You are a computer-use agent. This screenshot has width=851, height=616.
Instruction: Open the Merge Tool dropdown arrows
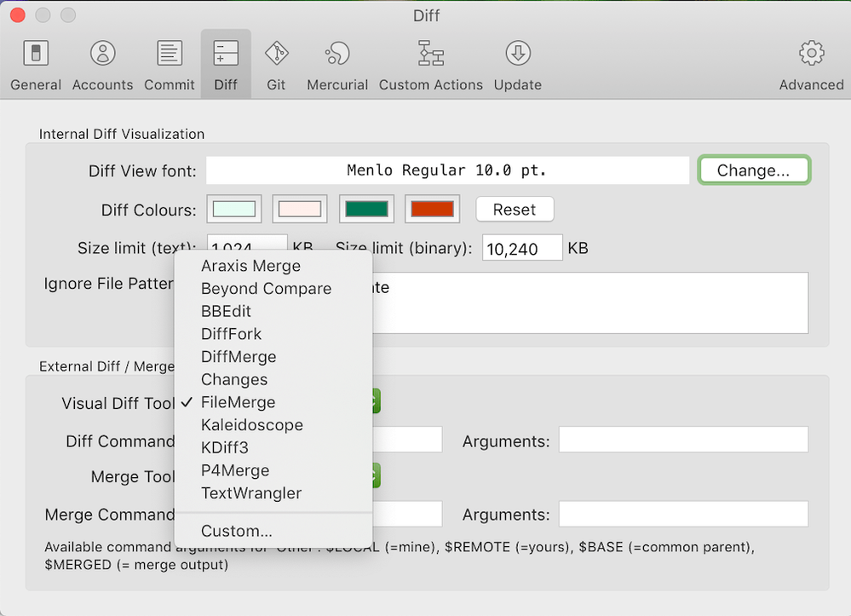(376, 475)
